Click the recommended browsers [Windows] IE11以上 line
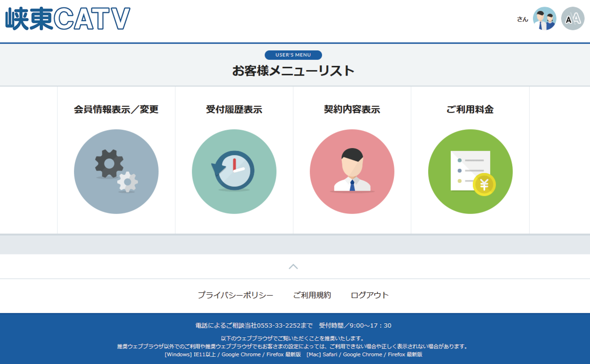 pos(293,354)
